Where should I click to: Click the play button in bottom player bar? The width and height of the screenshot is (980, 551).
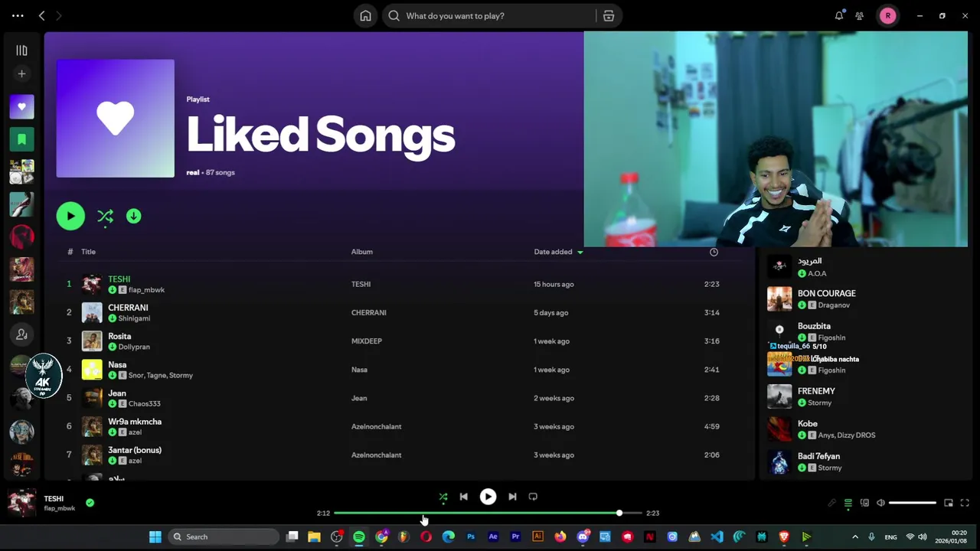pos(488,497)
